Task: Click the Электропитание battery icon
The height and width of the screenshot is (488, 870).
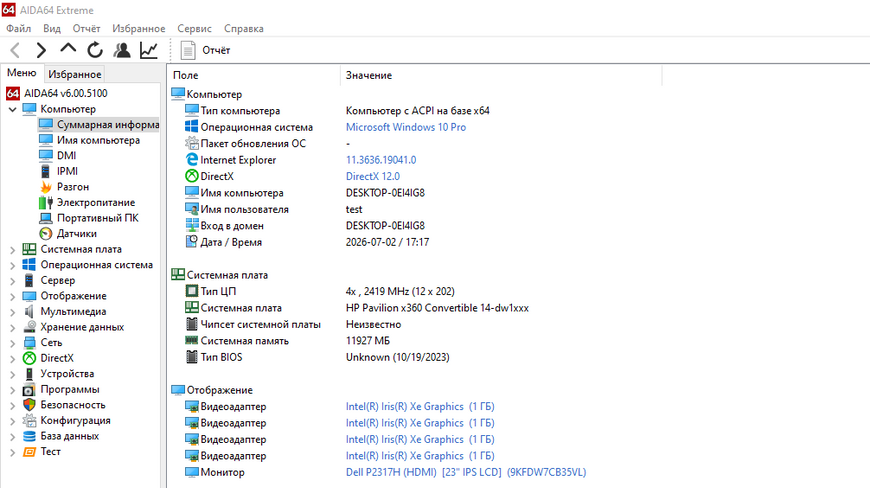Action: point(46,202)
